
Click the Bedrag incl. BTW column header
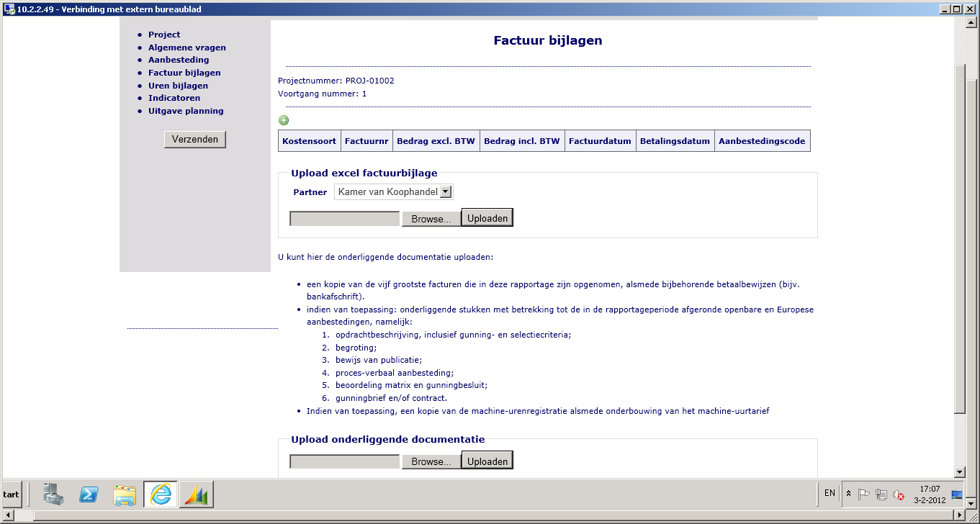522,141
